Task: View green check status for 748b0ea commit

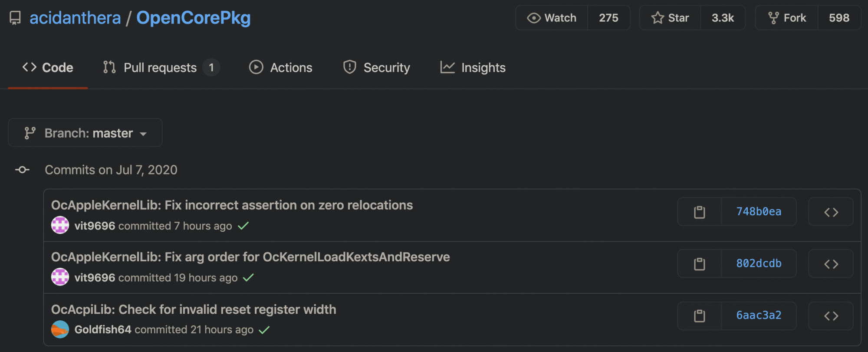Action: [x=243, y=226]
